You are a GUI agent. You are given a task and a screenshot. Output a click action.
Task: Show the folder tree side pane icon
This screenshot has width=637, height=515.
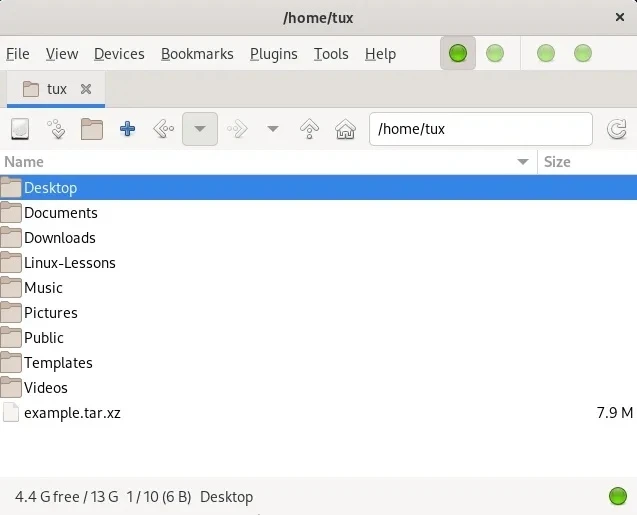[x=92, y=129]
